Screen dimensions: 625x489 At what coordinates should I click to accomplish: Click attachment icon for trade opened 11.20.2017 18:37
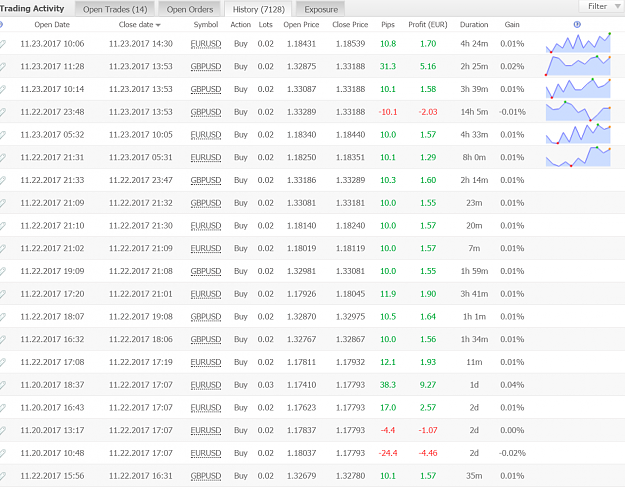pos(3,384)
